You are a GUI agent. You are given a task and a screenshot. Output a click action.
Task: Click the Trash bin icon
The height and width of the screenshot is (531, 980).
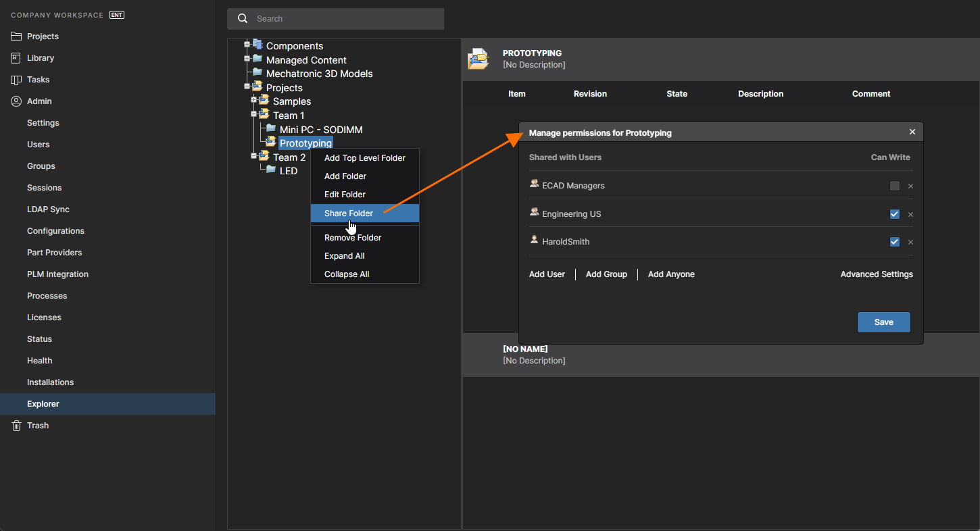(16, 426)
